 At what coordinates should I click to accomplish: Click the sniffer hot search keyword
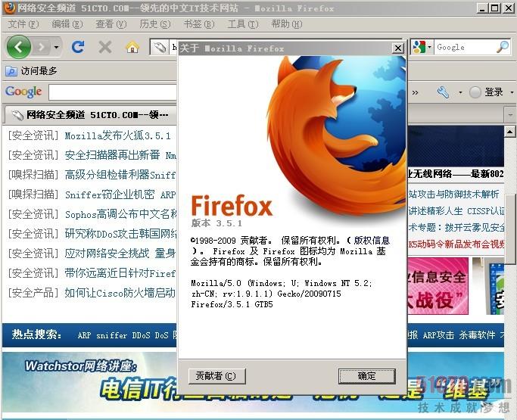pos(112,335)
